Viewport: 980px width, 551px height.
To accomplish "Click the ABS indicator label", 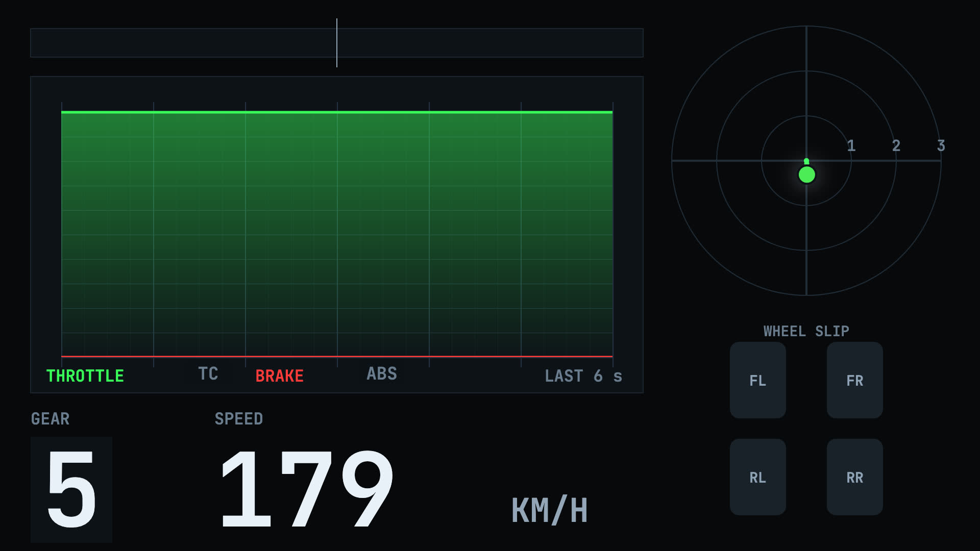I will click(x=382, y=373).
